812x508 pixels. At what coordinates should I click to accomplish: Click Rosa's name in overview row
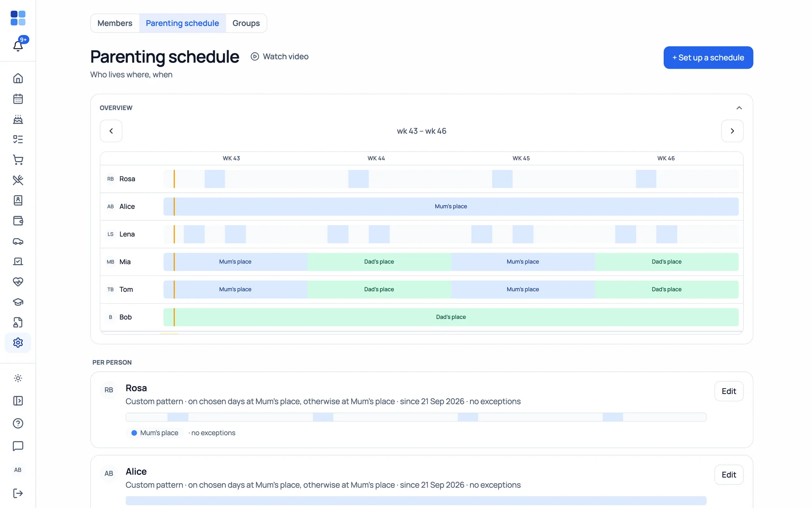point(127,179)
